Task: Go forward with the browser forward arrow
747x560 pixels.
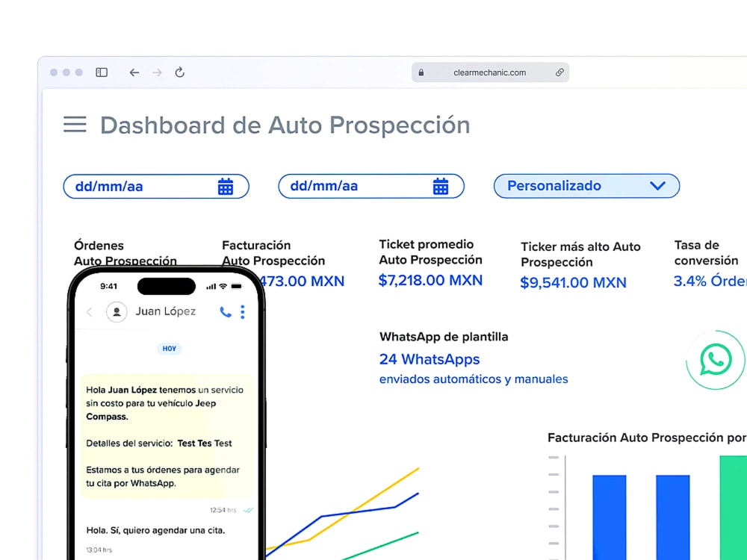Action: [x=157, y=72]
